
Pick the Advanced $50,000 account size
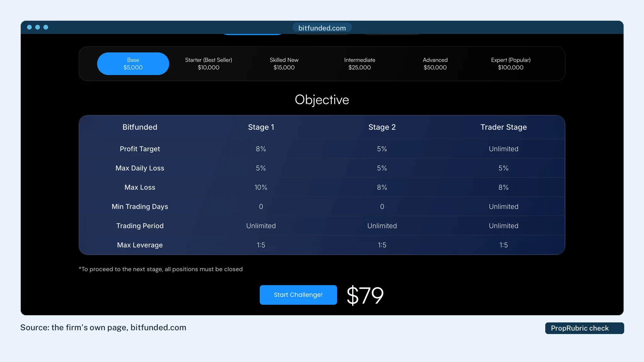coord(435,64)
